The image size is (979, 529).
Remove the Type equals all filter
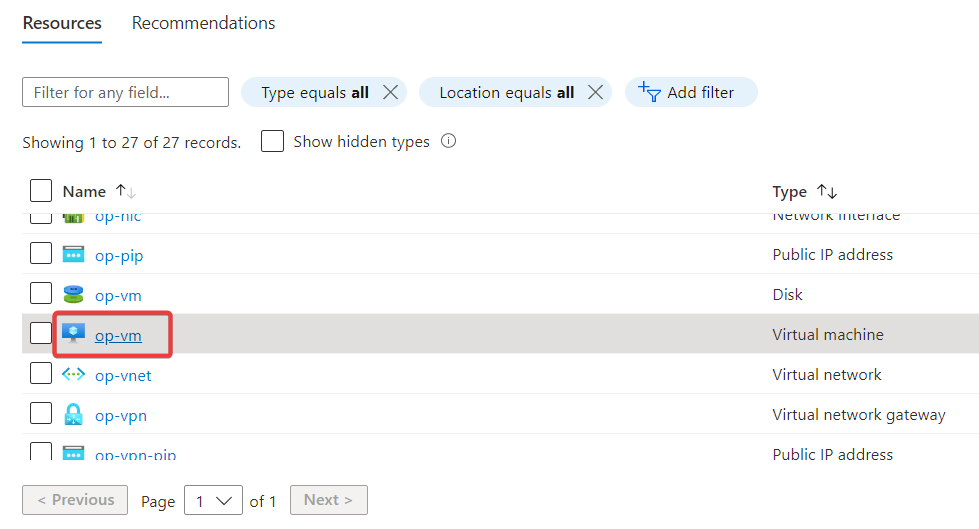click(391, 93)
